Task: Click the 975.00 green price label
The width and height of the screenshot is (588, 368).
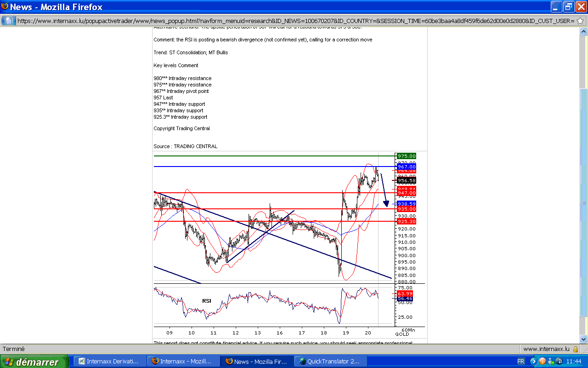Action: point(407,156)
